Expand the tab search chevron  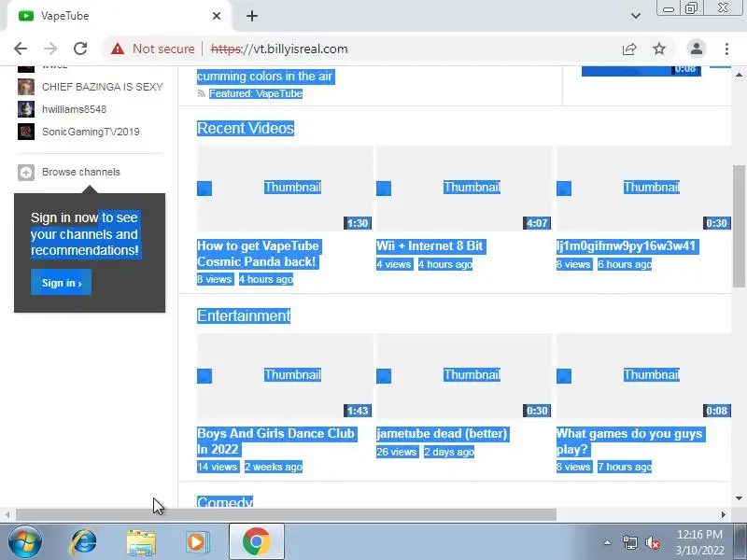click(x=636, y=16)
